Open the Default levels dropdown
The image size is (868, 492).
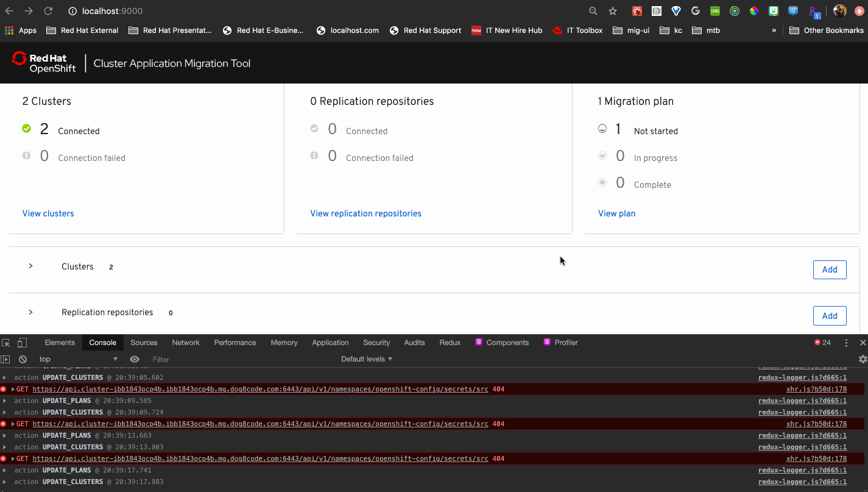[x=365, y=358]
